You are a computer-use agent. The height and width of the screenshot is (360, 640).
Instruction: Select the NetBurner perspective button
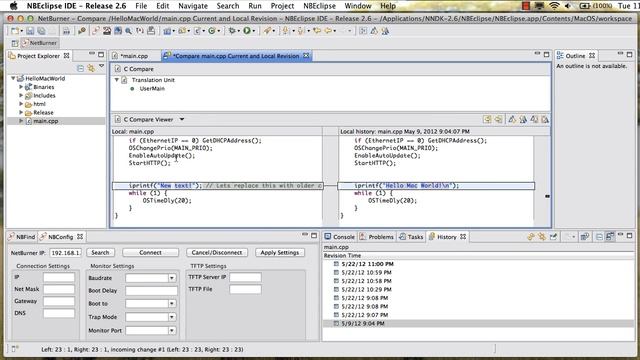click(x=39, y=43)
